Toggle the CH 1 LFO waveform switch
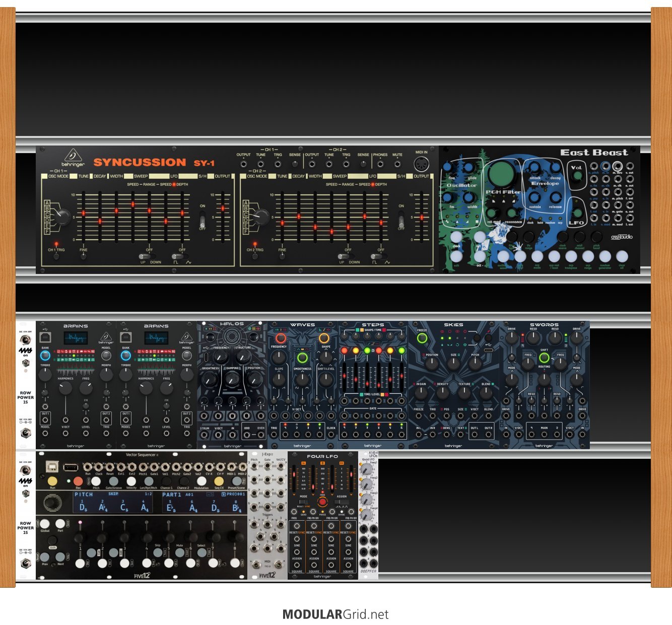Screen dimensions: 672x625 pyautogui.click(x=179, y=256)
